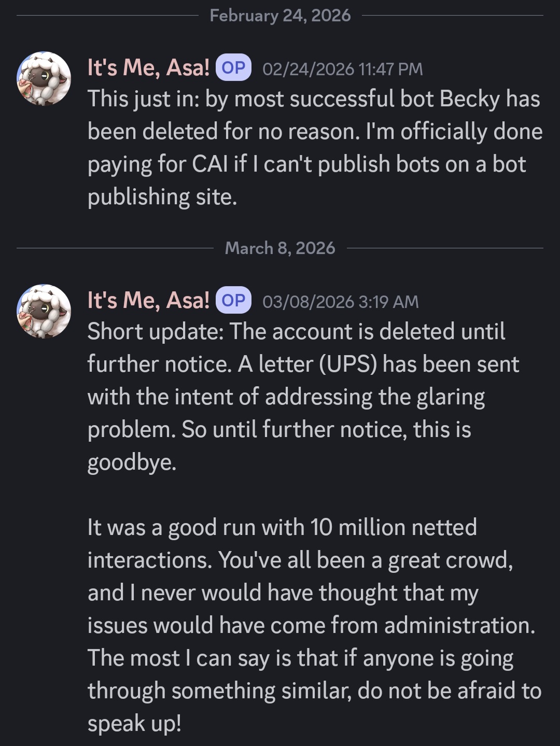Click the OP badge on the March 8 post
The height and width of the screenshot is (746, 560).
tap(233, 301)
